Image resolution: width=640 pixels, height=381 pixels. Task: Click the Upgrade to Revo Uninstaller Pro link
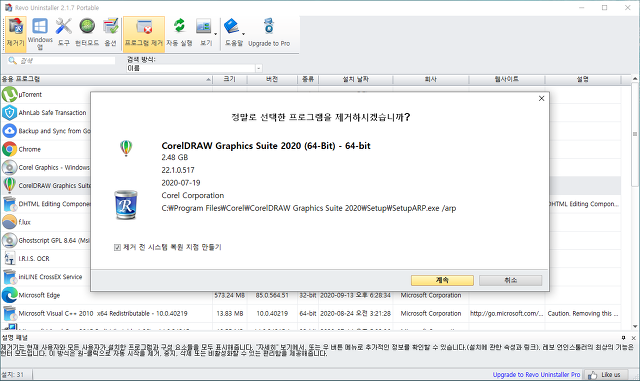(x=536, y=374)
